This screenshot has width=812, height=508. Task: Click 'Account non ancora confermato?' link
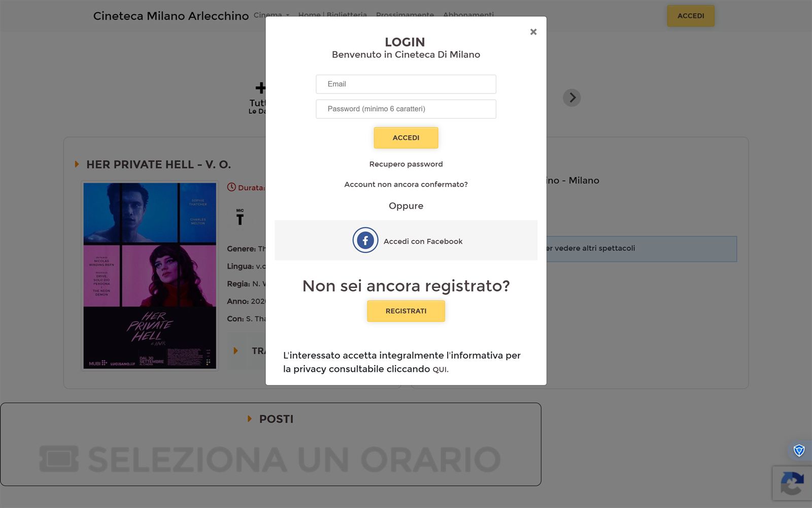coord(406,184)
